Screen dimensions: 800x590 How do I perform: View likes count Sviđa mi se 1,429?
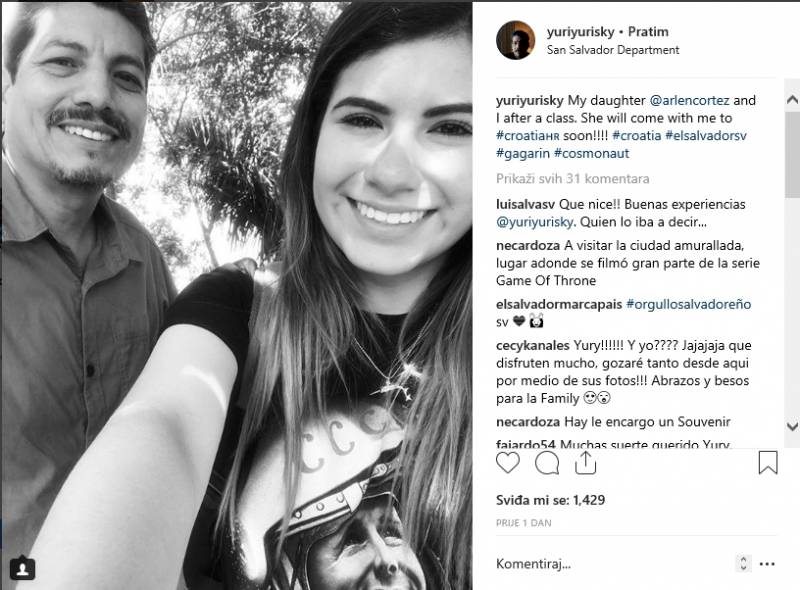pyautogui.click(x=551, y=500)
